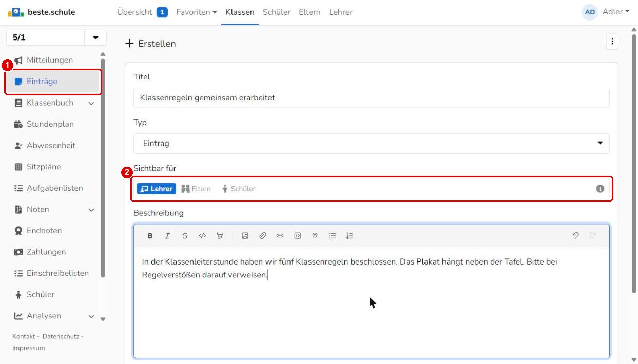The image size is (638, 364).
Task: Go to the Schüler tab in top navigation
Action: click(277, 12)
